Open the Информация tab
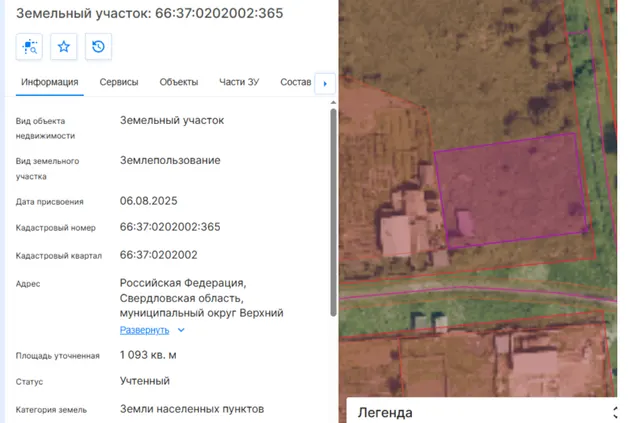 (50, 82)
